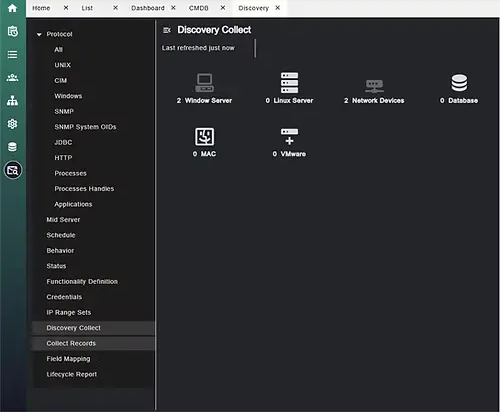The height and width of the screenshot is (412, 500).
Task: Open the MAC finder icon
Action: pyautogui.click(x=204, y=136)
